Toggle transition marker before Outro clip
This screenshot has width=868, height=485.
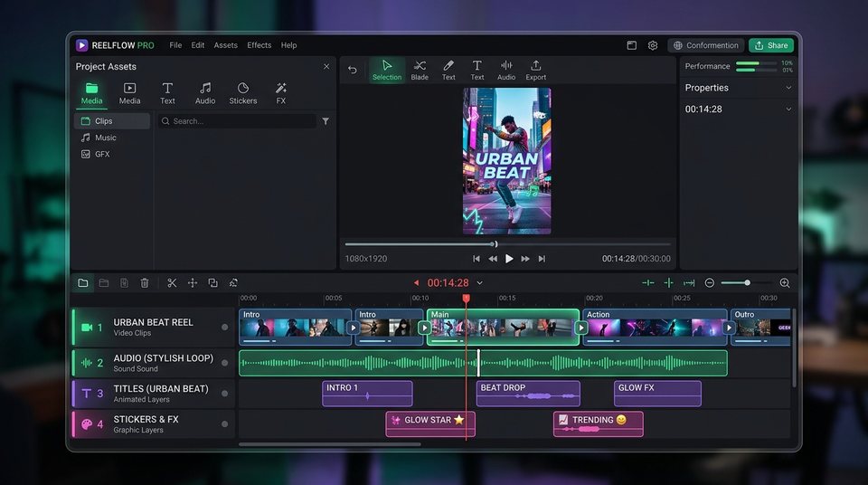click(x=729, y=328)
